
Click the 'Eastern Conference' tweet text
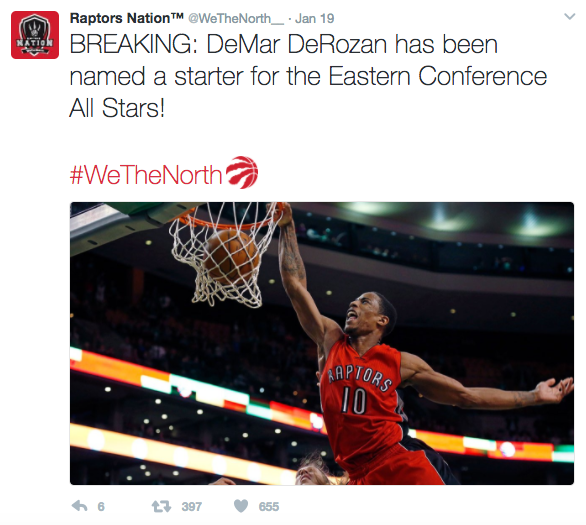[438, 76]
